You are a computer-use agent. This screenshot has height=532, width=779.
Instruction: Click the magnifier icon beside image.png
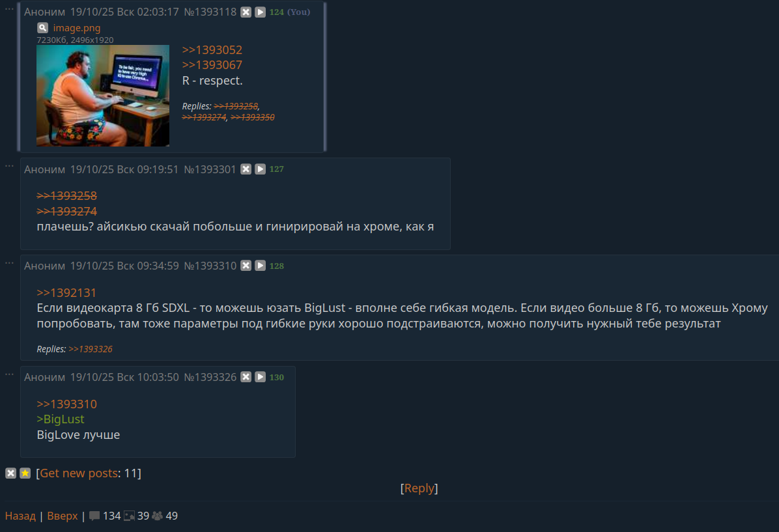[x=43, y=28]
